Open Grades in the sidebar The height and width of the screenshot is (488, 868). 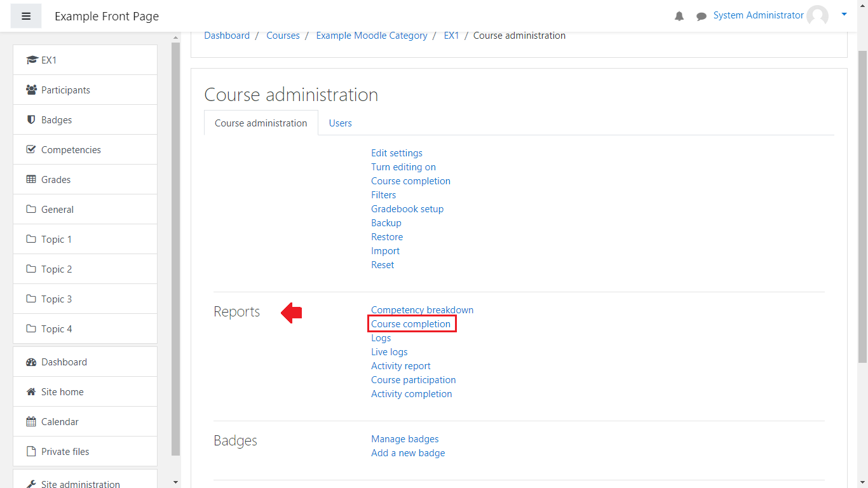click(56, 180)
